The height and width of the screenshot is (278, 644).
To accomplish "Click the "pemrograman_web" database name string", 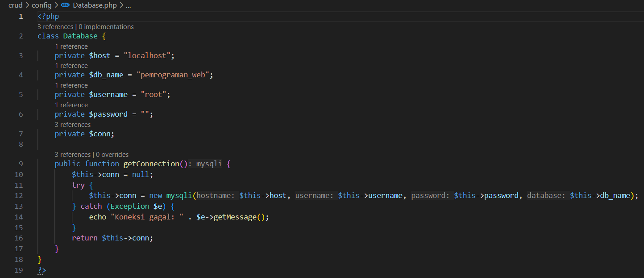I will click(174, 74).
